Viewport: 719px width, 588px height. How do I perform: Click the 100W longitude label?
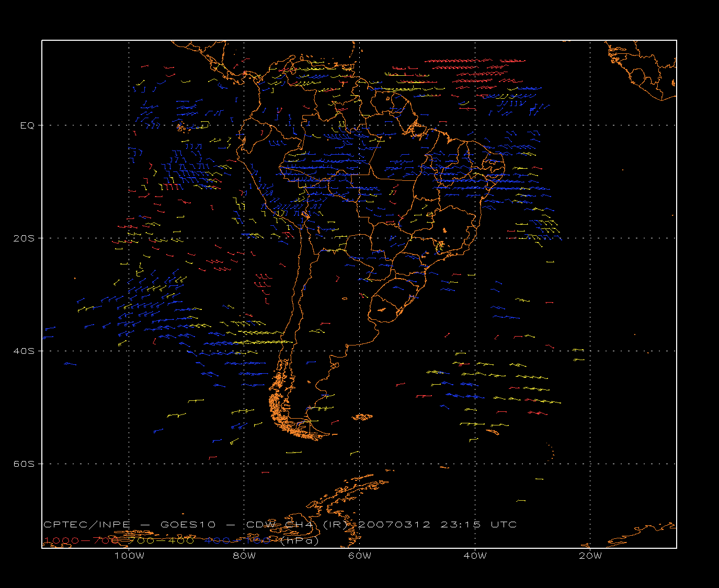pyautogui.click(x=129, y=556)
